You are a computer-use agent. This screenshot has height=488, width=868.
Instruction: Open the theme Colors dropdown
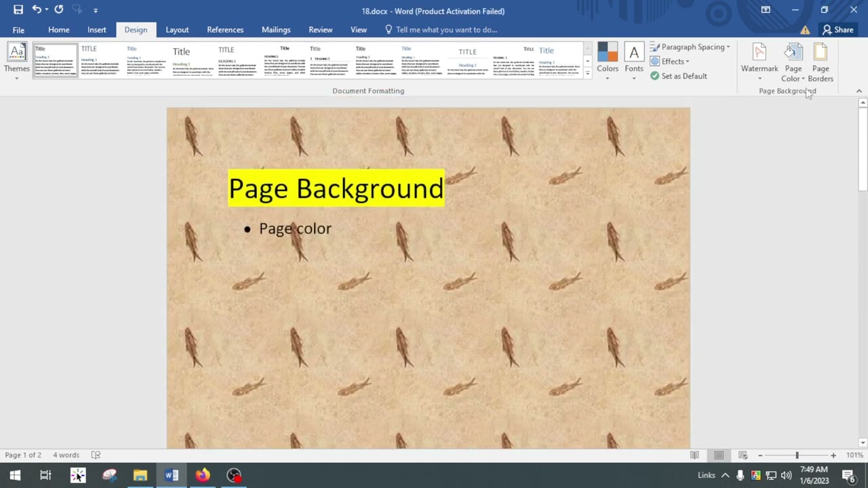pos(608,61)
